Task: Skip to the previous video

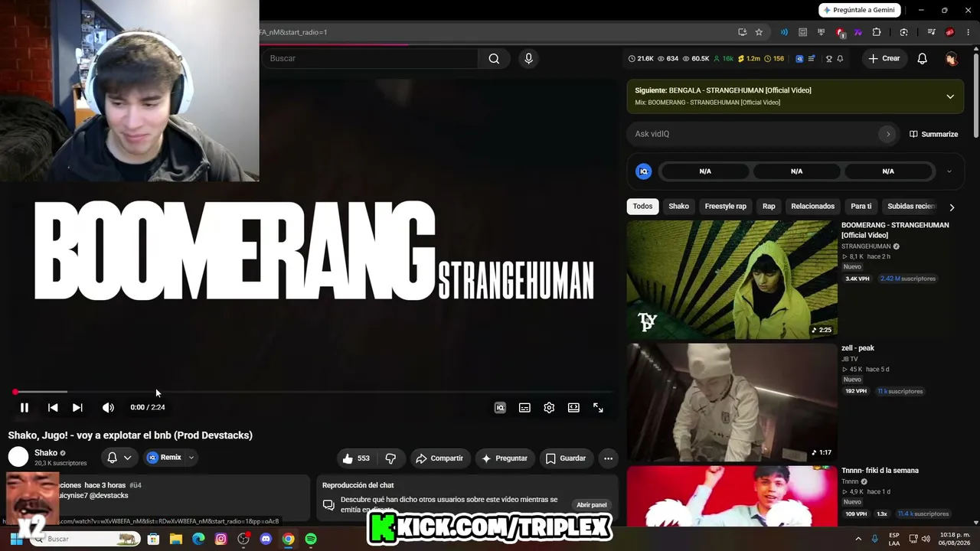Action: click(53, 408)
